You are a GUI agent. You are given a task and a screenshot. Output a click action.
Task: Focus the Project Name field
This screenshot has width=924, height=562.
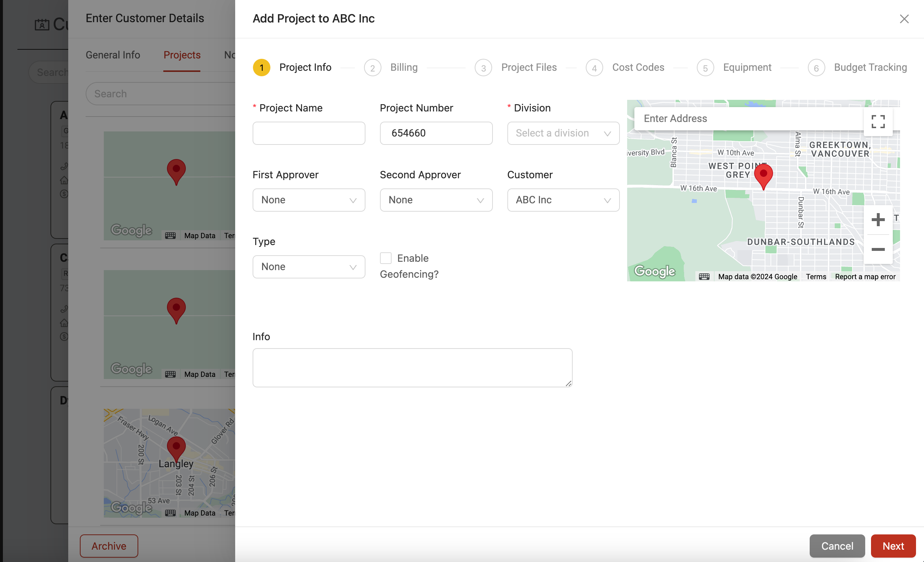[x=308, y=133]
